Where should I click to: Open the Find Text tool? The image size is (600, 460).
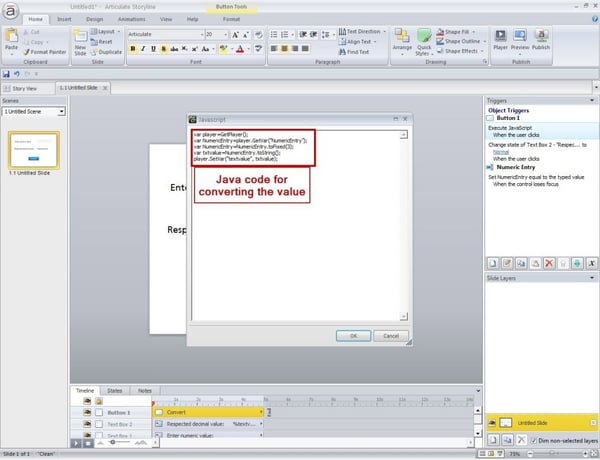click(354, 52)
